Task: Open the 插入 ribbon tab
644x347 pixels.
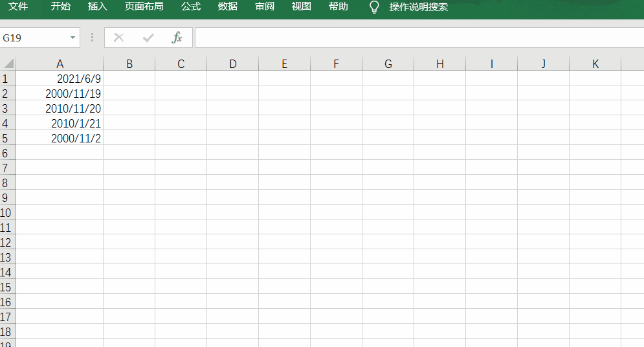Action: pos(97,6)
